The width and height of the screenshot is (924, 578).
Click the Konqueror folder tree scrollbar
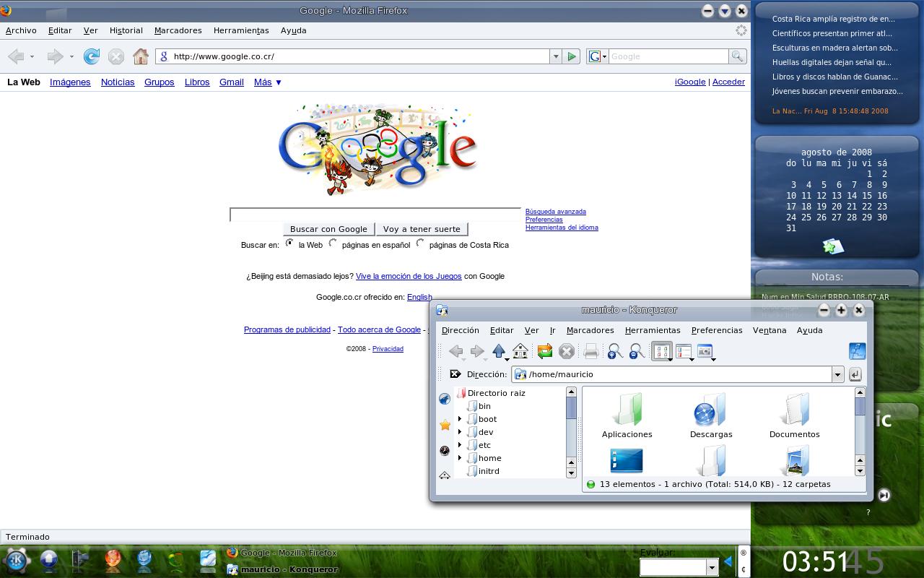click(x=571, y=431)
